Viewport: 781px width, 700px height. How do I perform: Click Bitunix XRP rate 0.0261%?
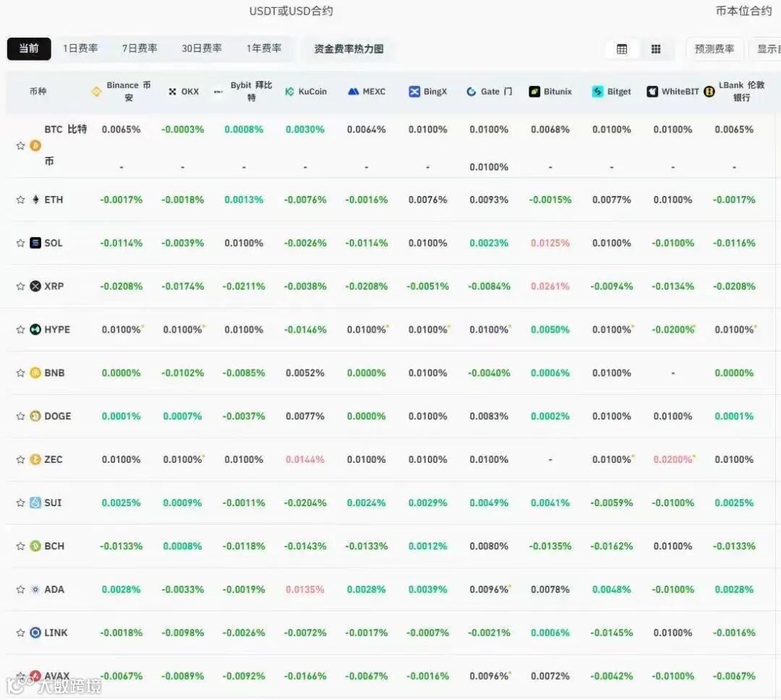point(550,286)
